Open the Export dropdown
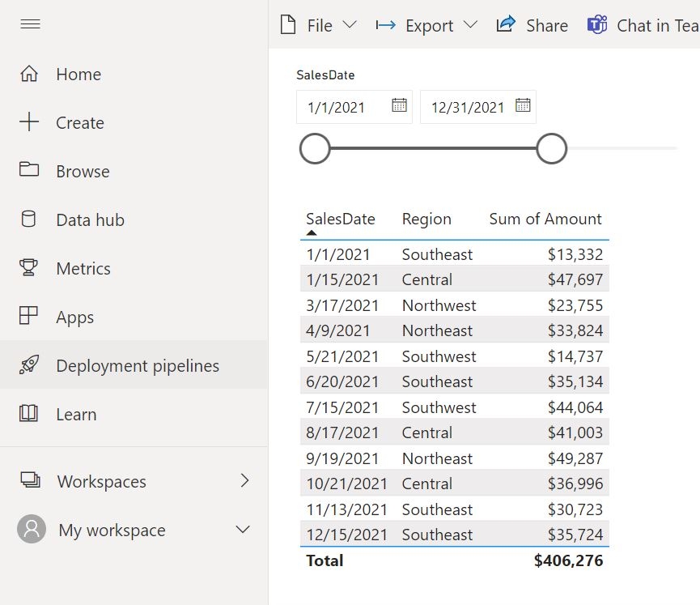700x605 pixels. click(x=472, y=25)
